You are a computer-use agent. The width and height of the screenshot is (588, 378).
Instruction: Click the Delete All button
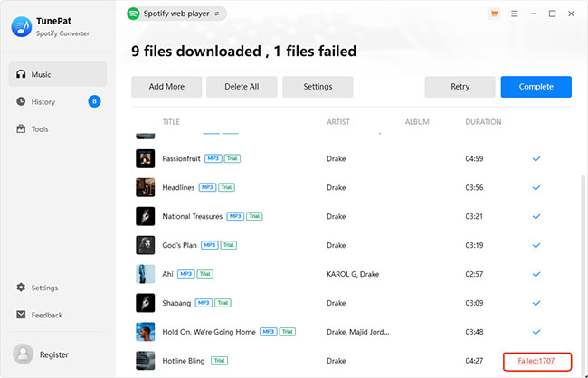click(242, 87)
